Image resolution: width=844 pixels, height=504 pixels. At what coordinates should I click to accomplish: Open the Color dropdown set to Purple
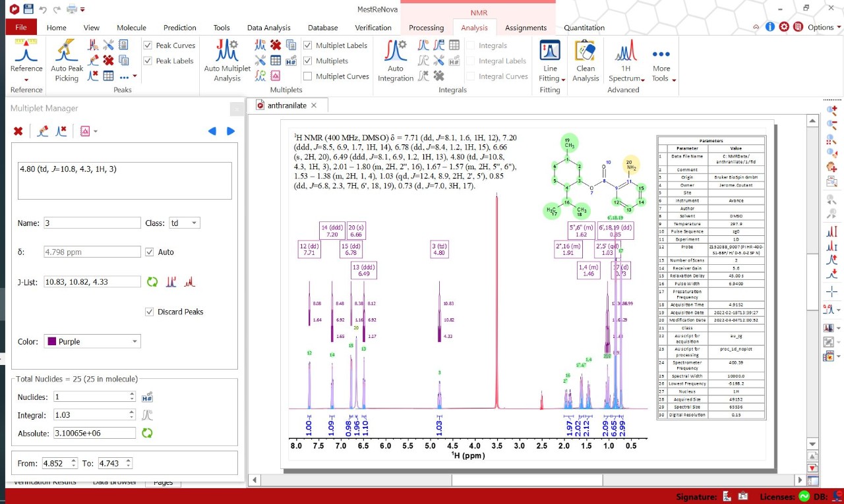tap(92, 341)
